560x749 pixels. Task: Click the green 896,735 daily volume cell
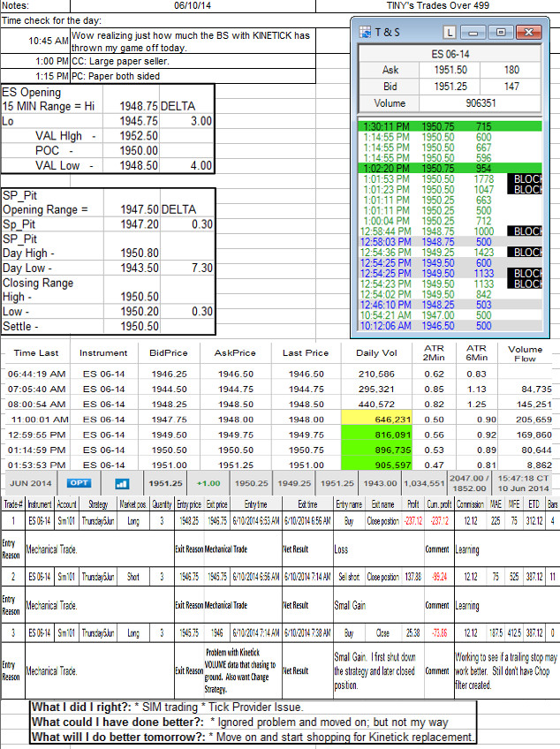376,450
